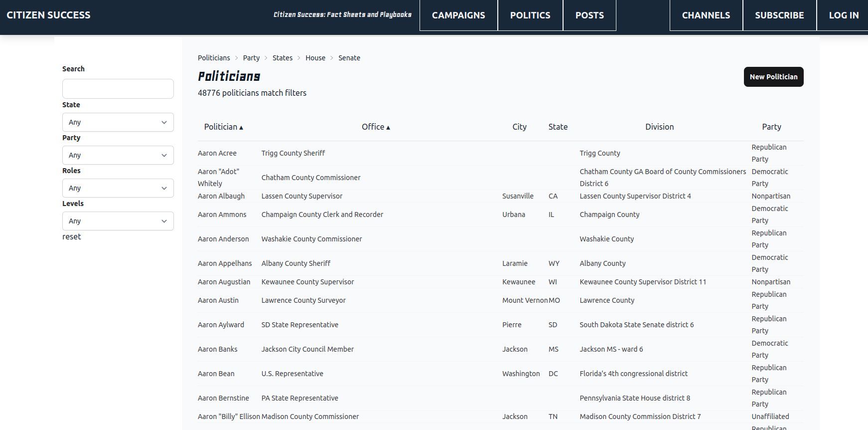Select Aaron Bernstine in the list
This screenshot has height=430, width=868.
223,398
